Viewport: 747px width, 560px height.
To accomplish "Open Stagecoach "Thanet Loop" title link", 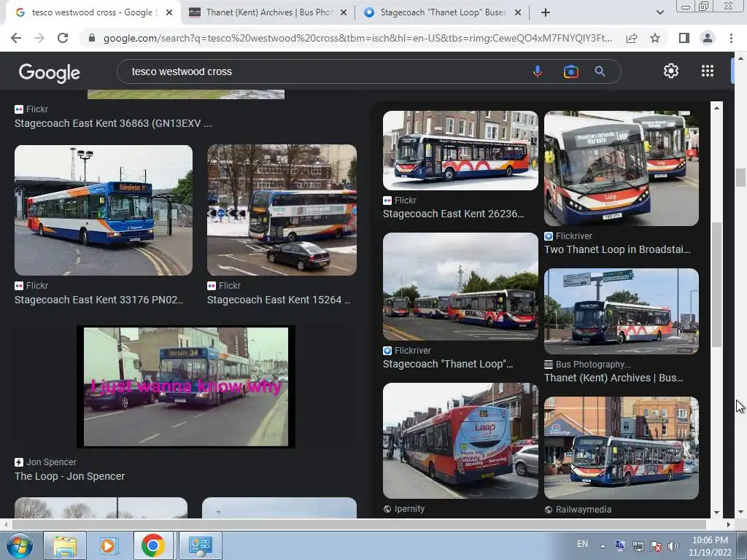I will click(448, 364).
